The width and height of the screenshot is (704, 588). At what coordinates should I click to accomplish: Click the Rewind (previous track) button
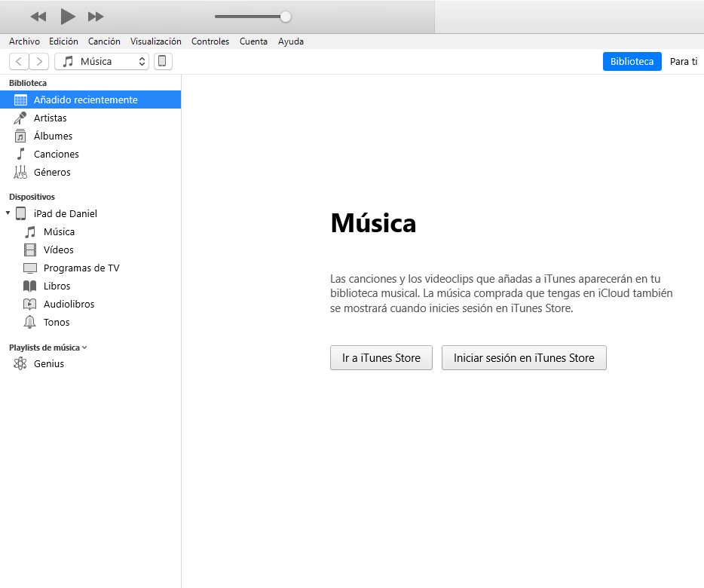[38, 17]
